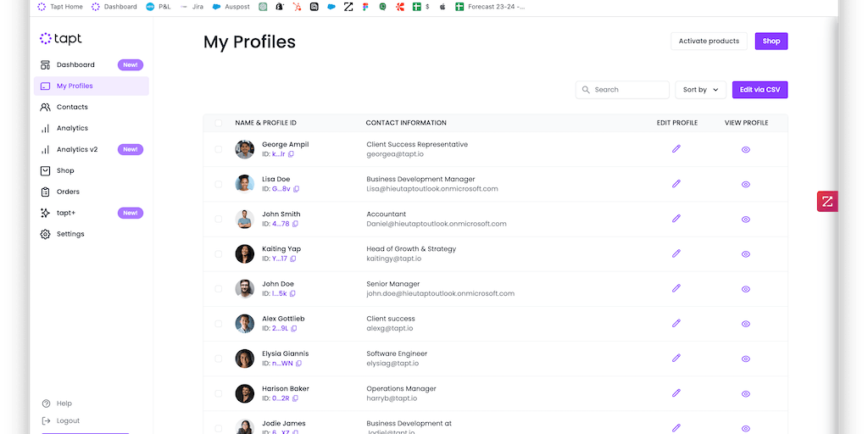
Task: Go to Analytics v2 in sidebar
Action: (77, 149)
